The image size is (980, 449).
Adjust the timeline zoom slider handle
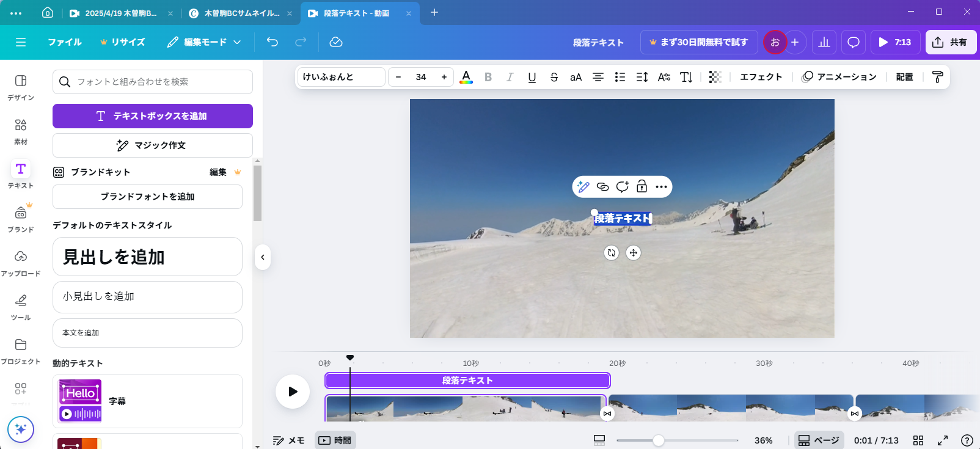[x=659, y=440]
